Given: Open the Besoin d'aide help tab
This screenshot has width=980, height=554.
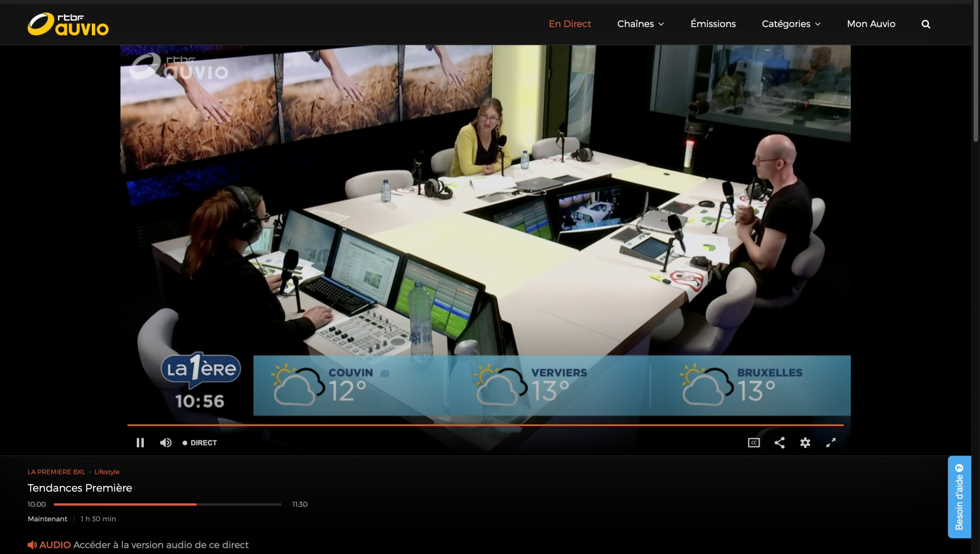Looking at the screenshot, I should click(x=959, y=497).
